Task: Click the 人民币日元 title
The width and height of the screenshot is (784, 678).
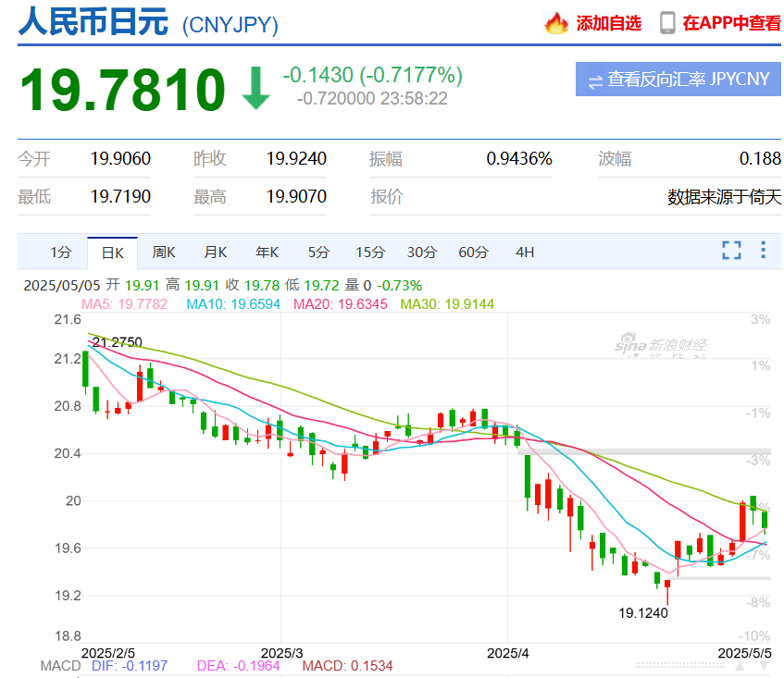Action: [93, 22]
